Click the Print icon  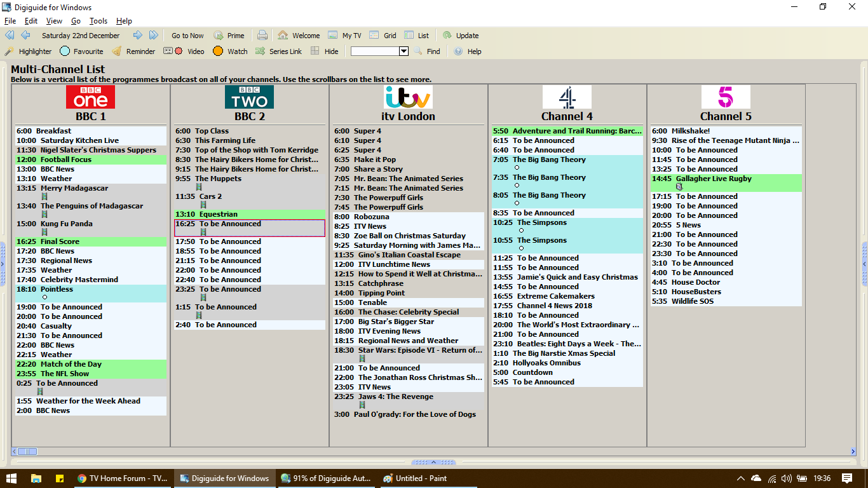pos(262,36)
